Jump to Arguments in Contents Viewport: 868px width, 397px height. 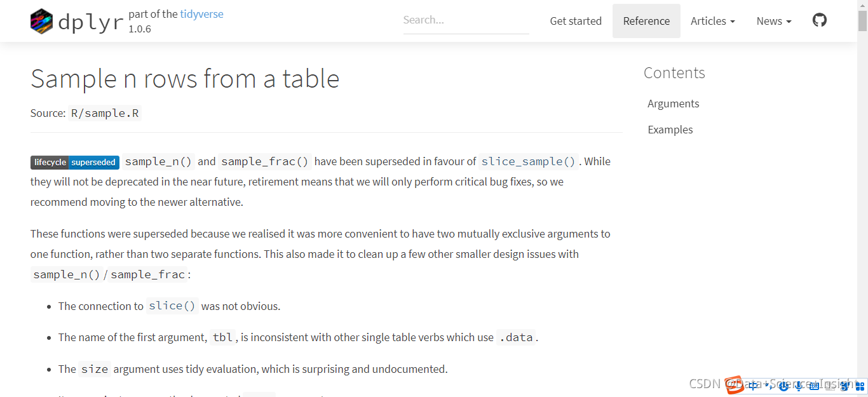673,104
